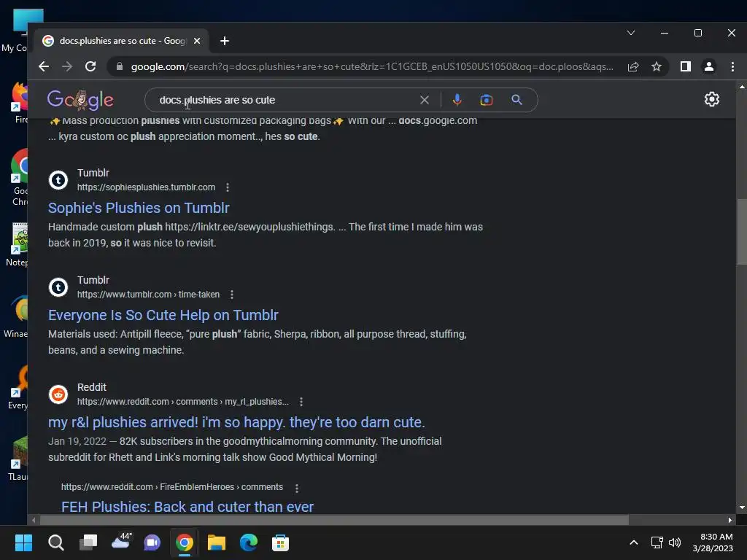Open my r&l plushies arrived Reddit result
This screenshot has width=747, height=560.
click(x=236, y=422)
